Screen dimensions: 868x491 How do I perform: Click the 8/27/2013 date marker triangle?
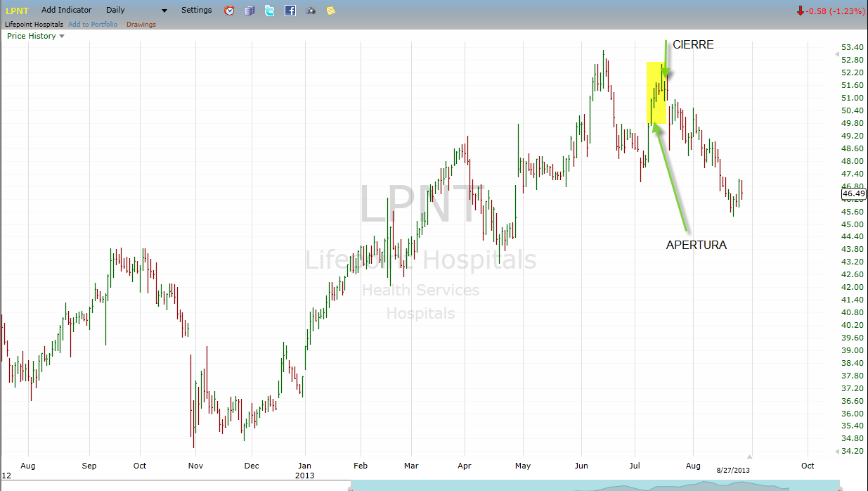click(749, 456)
